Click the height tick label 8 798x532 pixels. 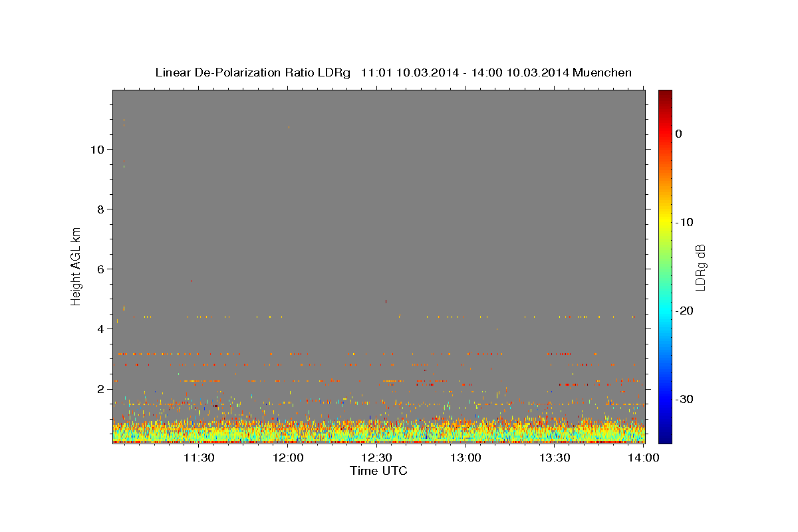(99, 209)
